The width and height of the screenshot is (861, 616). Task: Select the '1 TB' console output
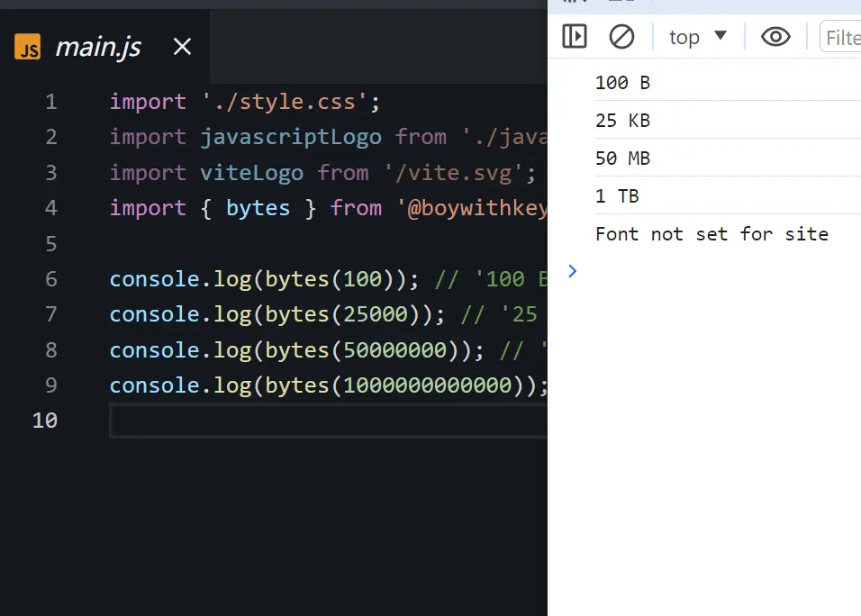(617, 196)
